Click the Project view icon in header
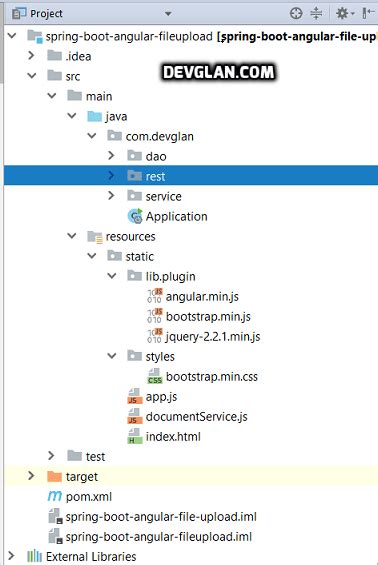 (x=19, y=14)
